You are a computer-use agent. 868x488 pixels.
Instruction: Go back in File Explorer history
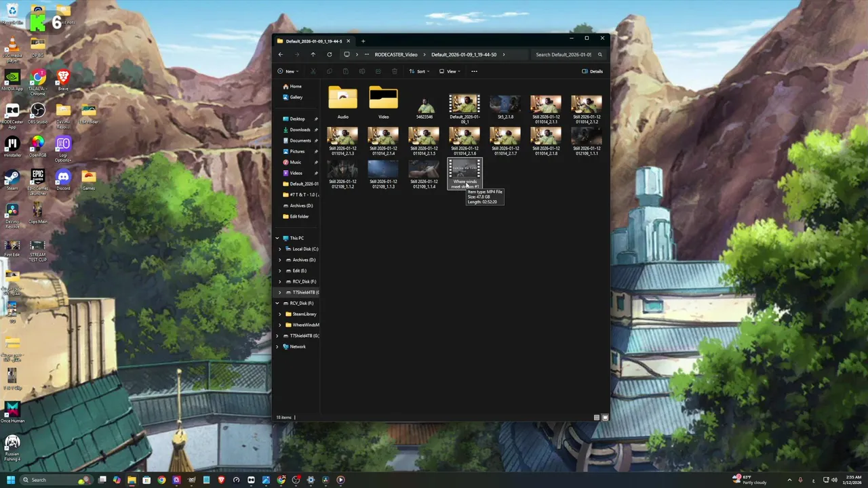[281, 54]
